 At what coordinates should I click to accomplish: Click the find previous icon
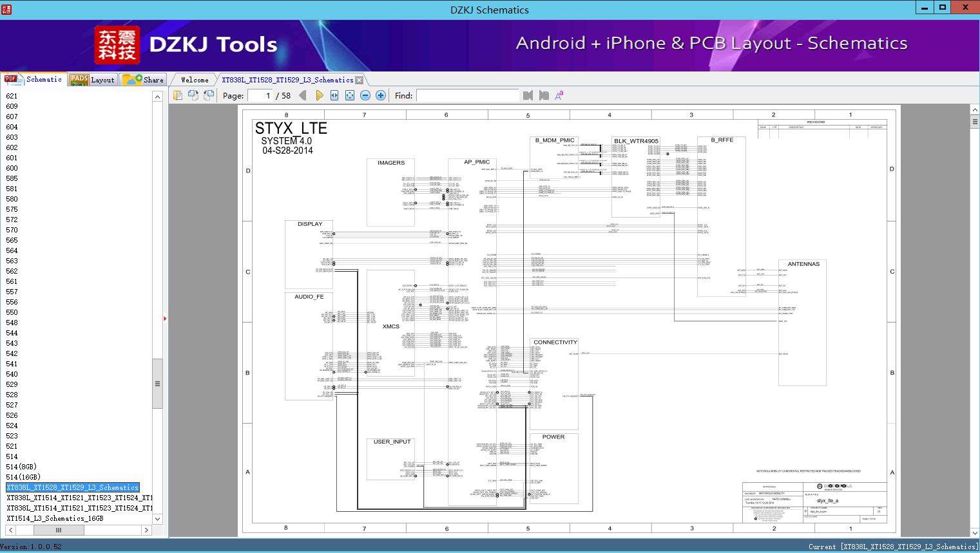point(528,95)
